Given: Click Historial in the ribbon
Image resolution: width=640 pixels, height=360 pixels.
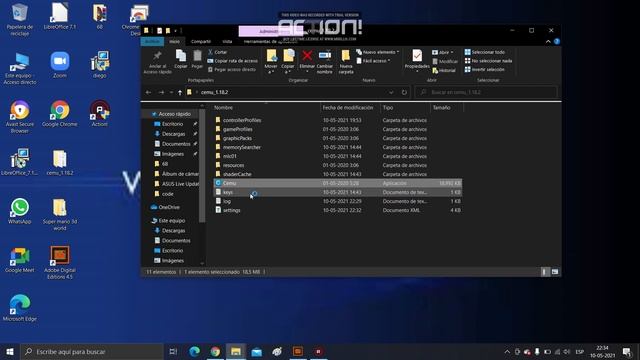Looking at the screenshot, I should (444, 70).
